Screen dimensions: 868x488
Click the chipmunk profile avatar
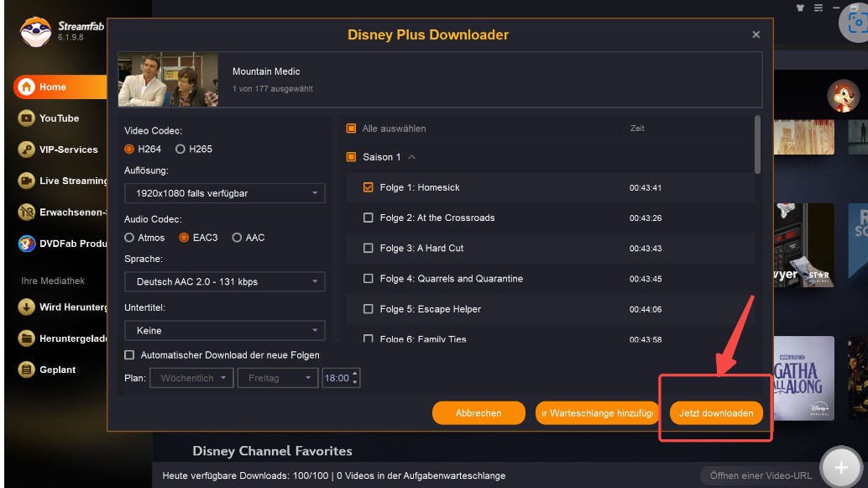click(x=843, y=95)
